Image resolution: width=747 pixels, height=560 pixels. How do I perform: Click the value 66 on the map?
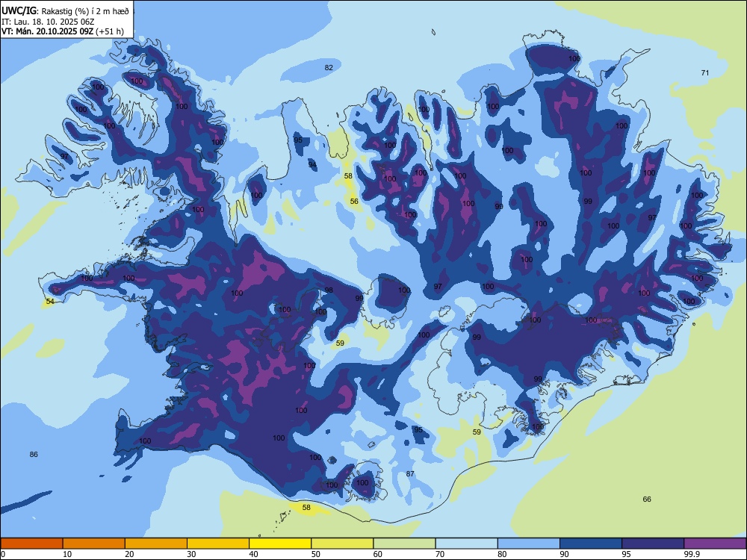pyautogui.click(x=647, y=499)
